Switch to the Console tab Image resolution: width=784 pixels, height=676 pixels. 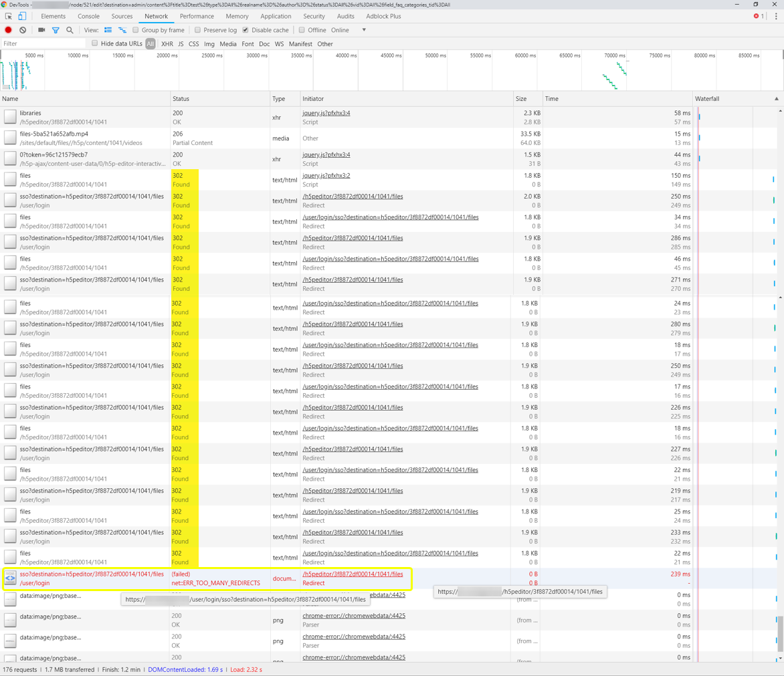pos(88,17)
